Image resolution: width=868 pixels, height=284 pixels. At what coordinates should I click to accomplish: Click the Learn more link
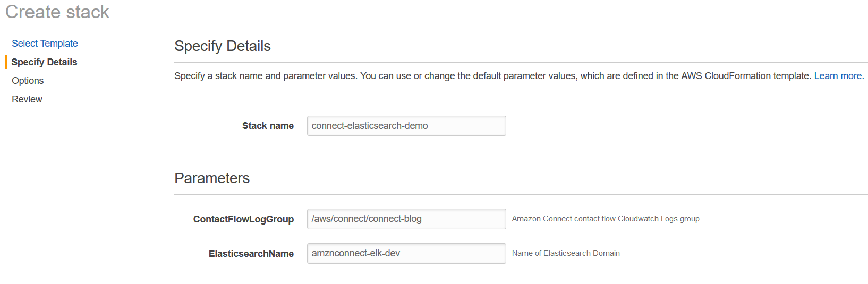[838, 76]
